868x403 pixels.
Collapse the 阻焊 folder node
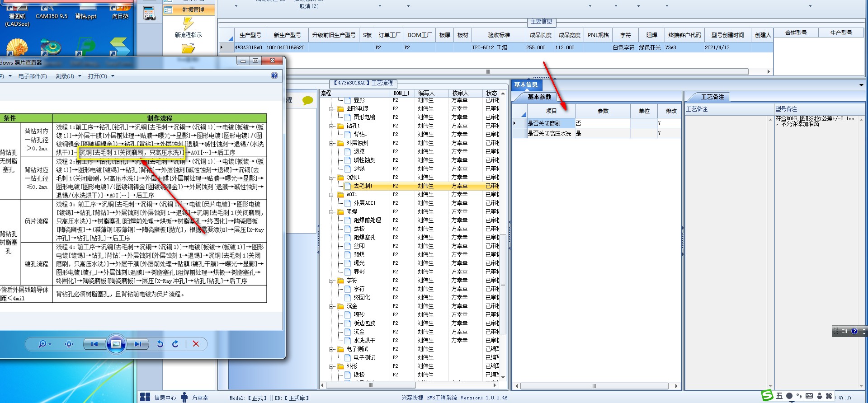click(331, 212)
